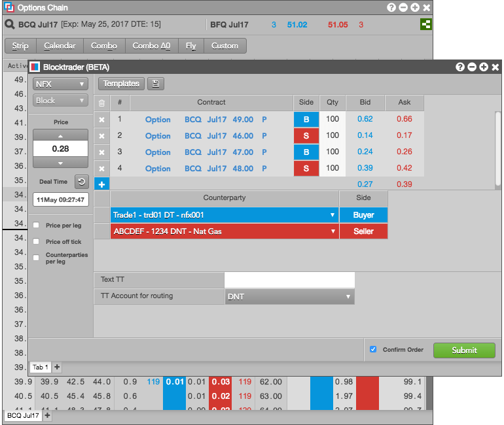Click the Buyer side button
Image resolution: width=504 pixels, height=425 pixels.
pyautogui.click(x=363, y=215)
